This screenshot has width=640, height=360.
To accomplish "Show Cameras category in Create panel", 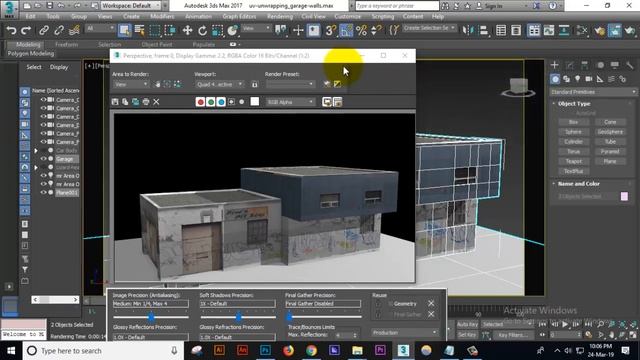I will click(x=589, y=79).
